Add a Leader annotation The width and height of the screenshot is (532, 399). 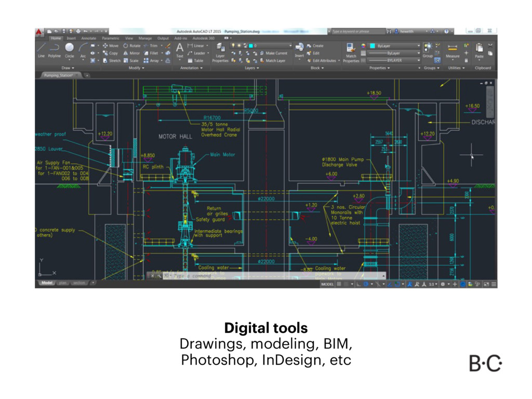pos(196,54)
